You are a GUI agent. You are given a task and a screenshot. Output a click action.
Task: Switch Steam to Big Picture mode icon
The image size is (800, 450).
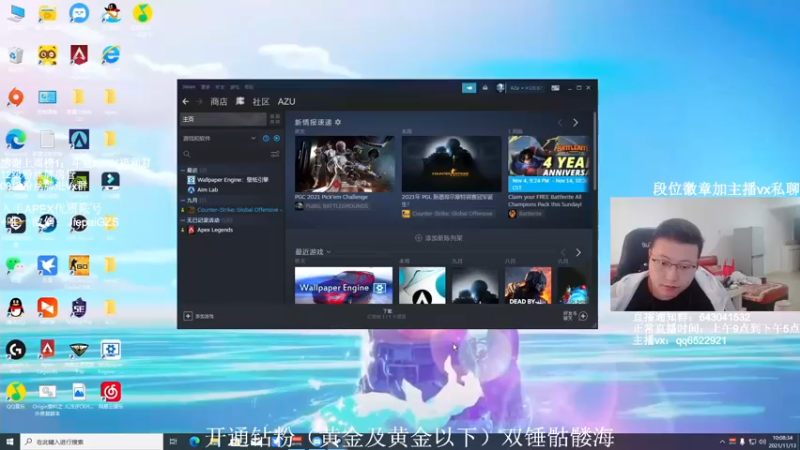[555, 88]
